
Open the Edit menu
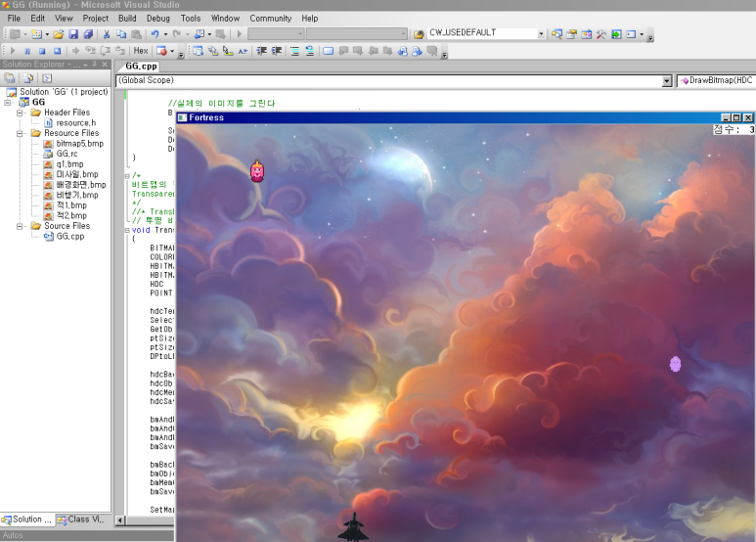coord(37,19)
